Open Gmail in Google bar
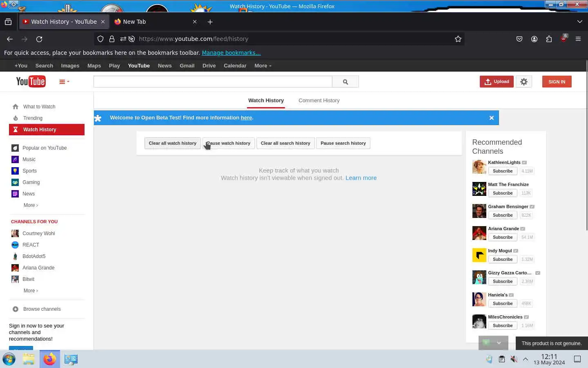This screenshot has width=588, height=368. point(187,66)
